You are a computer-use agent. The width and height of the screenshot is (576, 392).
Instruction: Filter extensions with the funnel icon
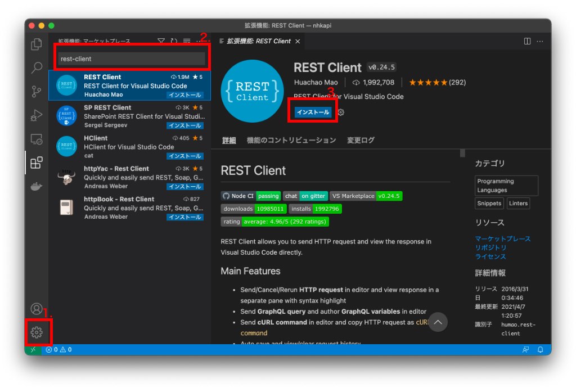tap(161, 41)
